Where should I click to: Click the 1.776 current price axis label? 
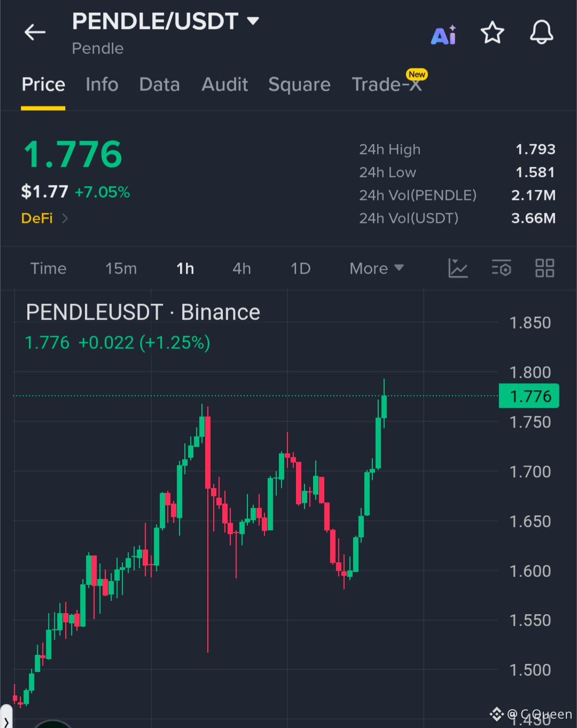click(x=529, y=396)
